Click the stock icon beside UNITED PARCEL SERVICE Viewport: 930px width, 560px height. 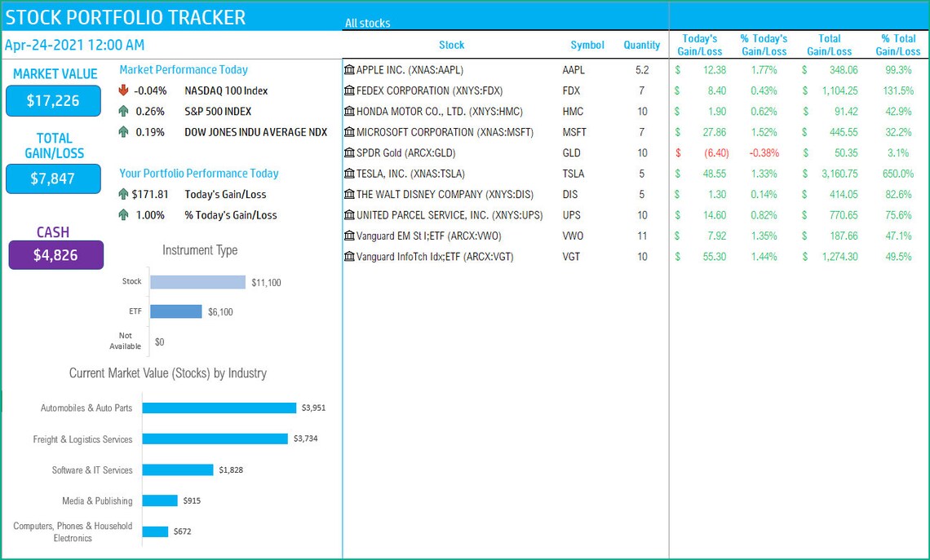(x=349, y=215)
